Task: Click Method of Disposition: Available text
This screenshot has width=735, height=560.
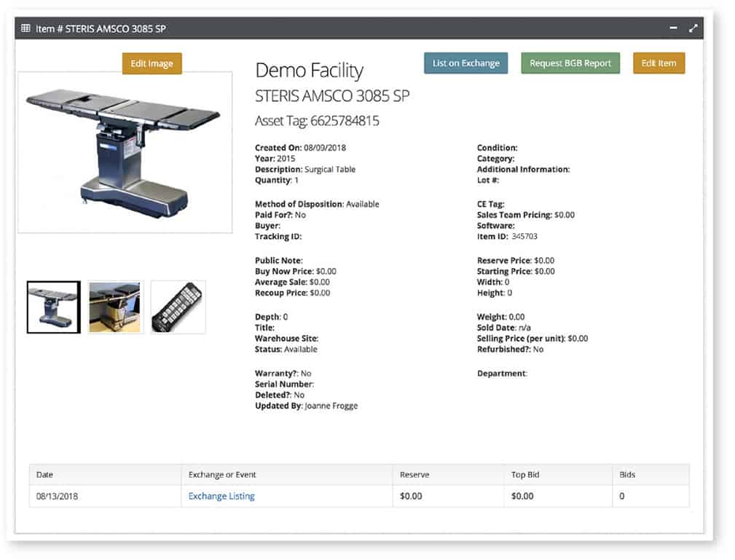Action: point(317,205)
